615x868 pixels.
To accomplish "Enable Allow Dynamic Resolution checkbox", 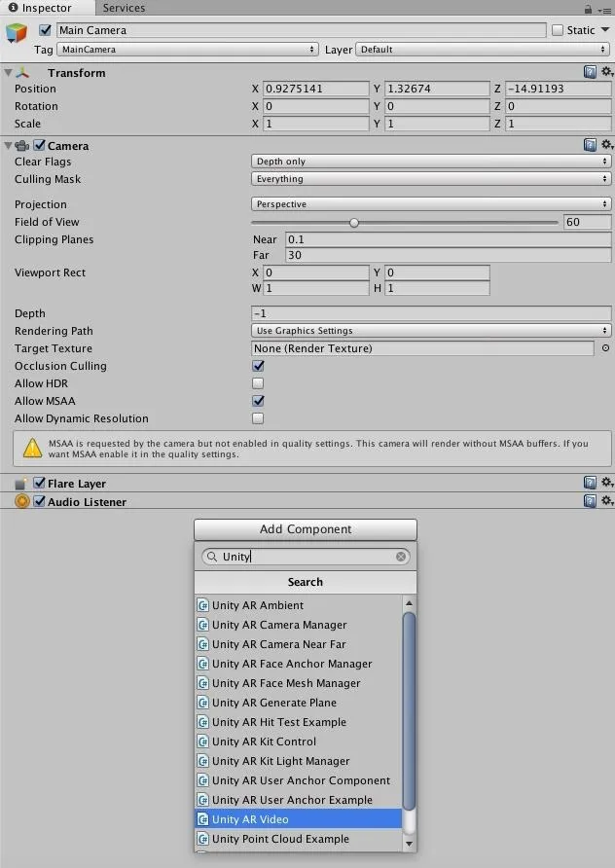I will click(258, 418).
